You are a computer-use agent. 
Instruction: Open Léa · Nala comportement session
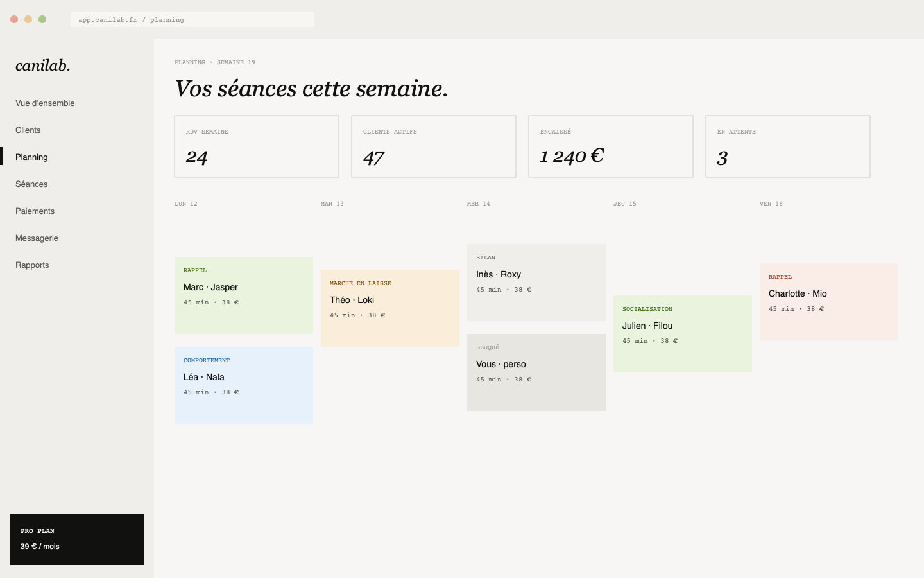(x=244, y=385)
